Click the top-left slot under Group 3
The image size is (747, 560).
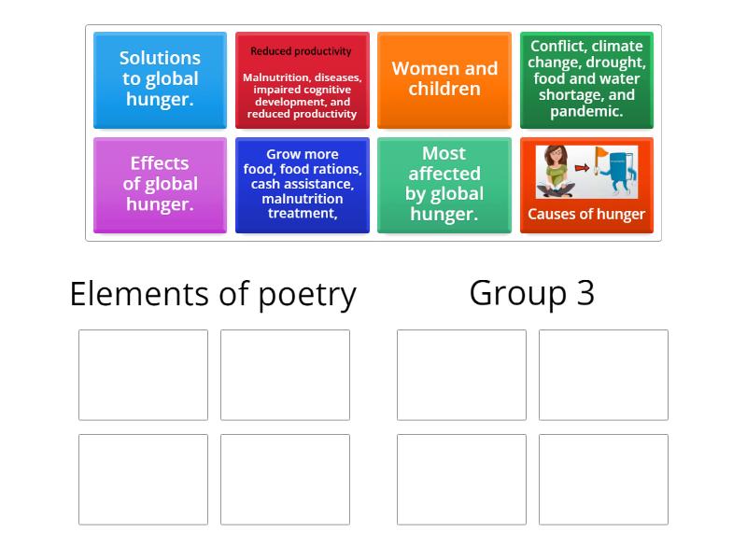click(460, 374)
